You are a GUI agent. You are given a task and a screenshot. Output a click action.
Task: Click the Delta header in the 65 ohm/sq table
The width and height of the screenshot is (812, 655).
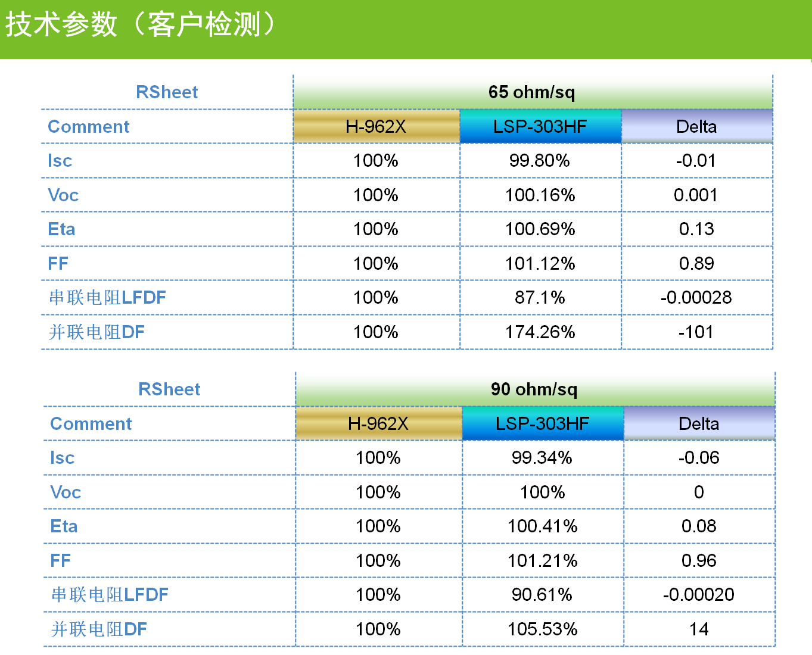point(696,127)
